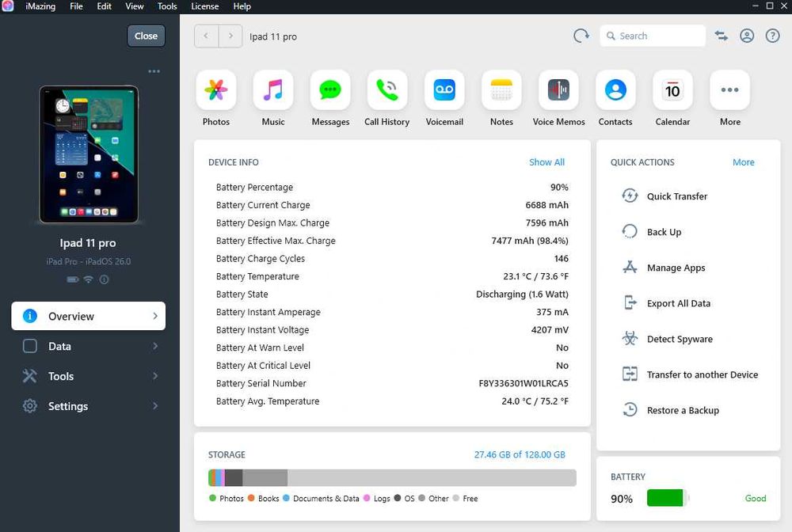Open the Tools menu in menu bar

tap(167, 6)
